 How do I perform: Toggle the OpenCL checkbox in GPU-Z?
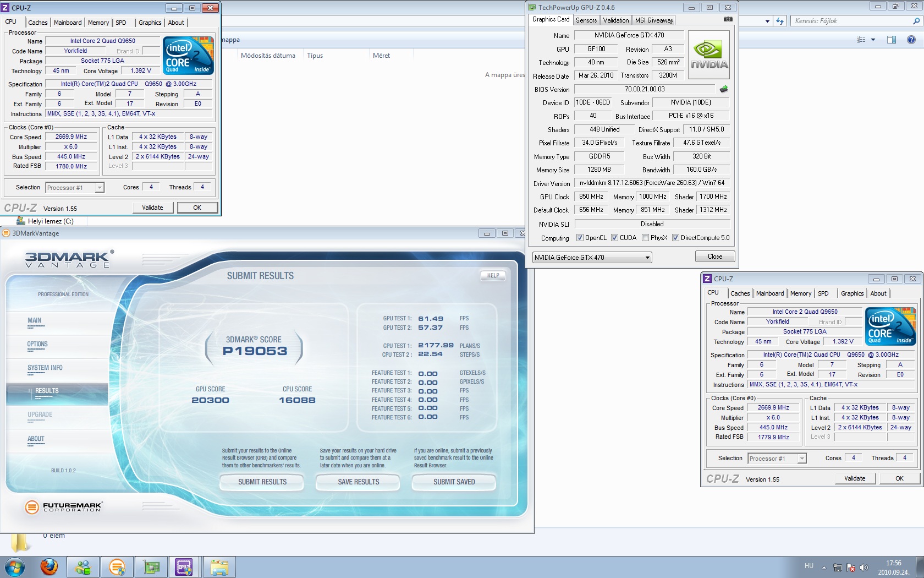tap(580, 238)
